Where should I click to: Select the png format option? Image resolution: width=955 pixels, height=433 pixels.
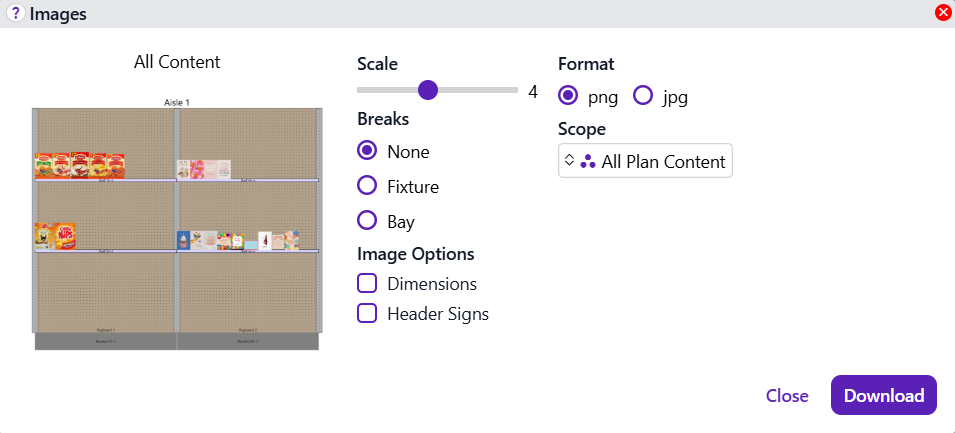click(x=568, y=96)
